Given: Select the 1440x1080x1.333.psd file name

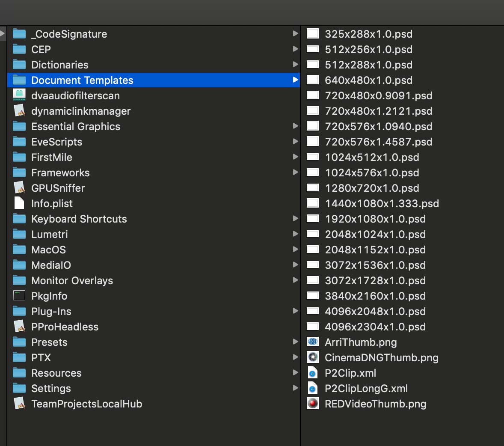Looking at the screenshot, I should 382,204.
